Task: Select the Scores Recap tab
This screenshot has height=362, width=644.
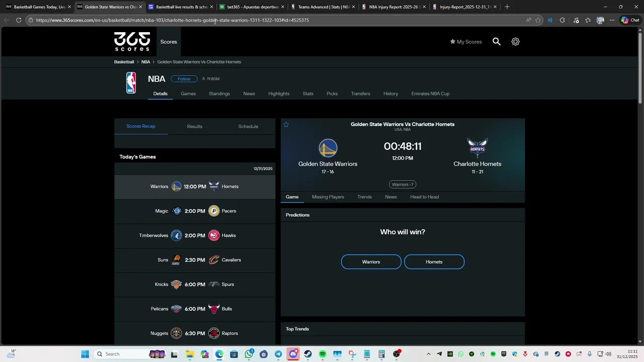Action: 141,126
